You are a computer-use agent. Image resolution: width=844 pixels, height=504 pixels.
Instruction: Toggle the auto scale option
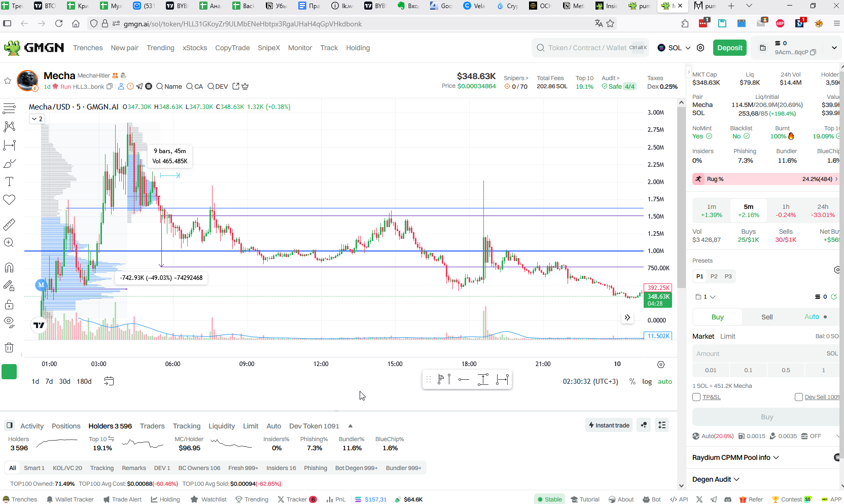[x=665, y=381]
